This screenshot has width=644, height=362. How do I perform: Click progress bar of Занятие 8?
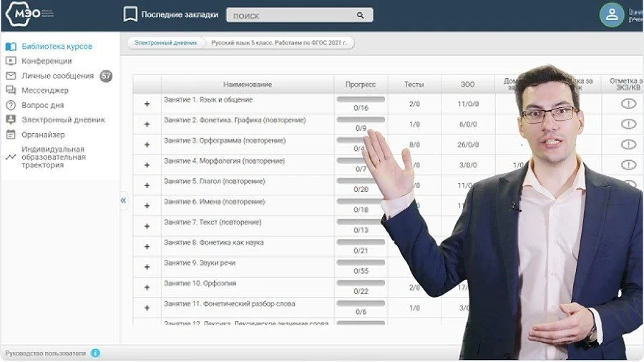click(x=361, y=242)
